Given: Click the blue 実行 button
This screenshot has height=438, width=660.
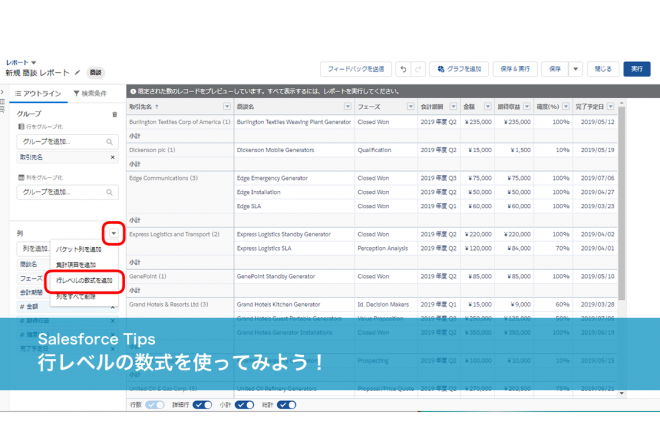Looking at the screenshot, I should tap(637, 69).
